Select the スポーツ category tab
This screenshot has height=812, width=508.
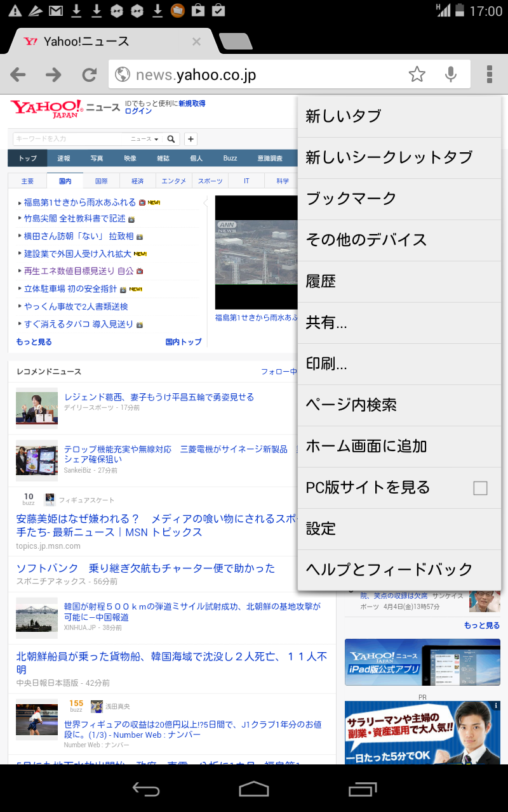[210, 181]
